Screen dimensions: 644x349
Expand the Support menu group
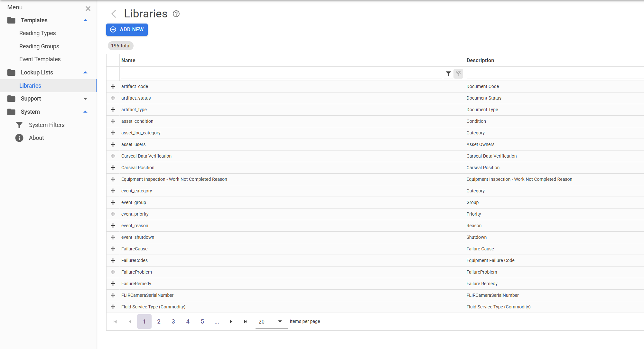[x=85, y=99]
